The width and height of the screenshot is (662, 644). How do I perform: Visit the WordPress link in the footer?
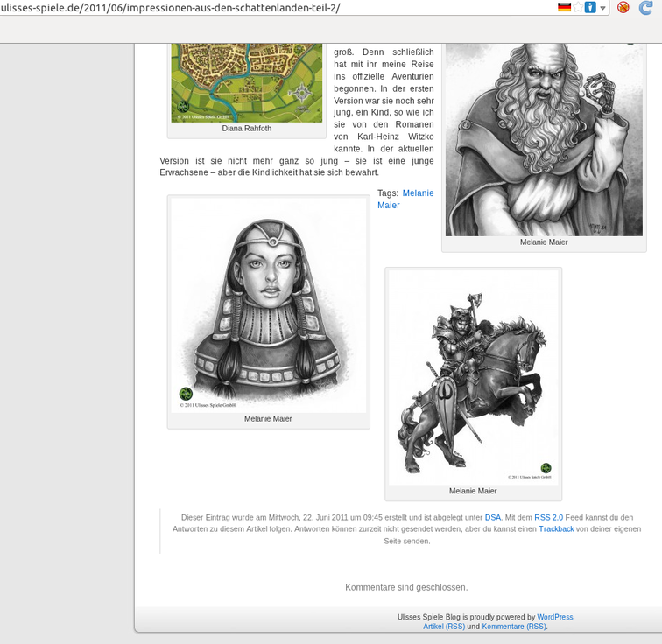pos(554,617)
